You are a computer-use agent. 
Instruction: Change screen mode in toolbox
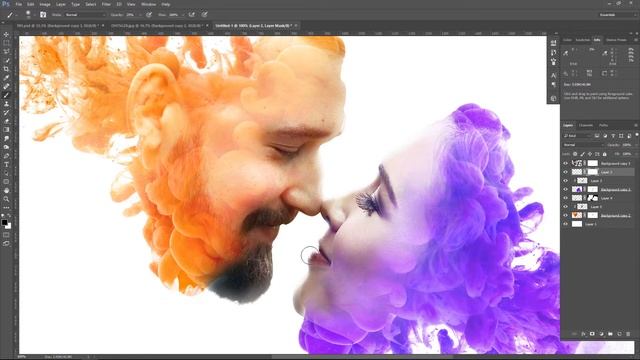(6, 243)
